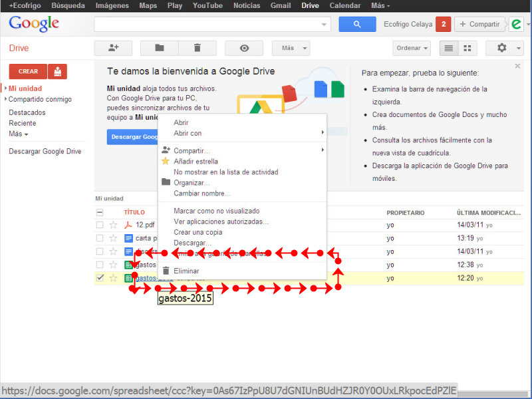Open the Ordenar dropdown
This screenshot has width=532, height=399.
412,48
